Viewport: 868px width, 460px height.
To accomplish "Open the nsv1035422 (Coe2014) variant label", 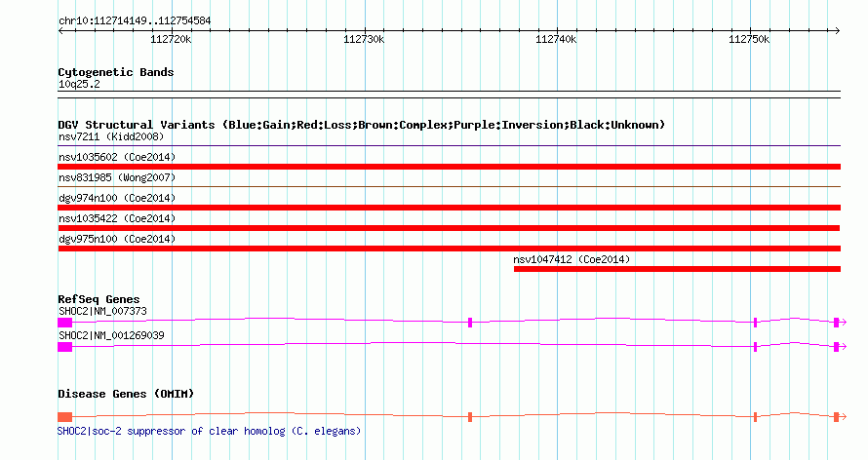I will (x=117, y=219).
